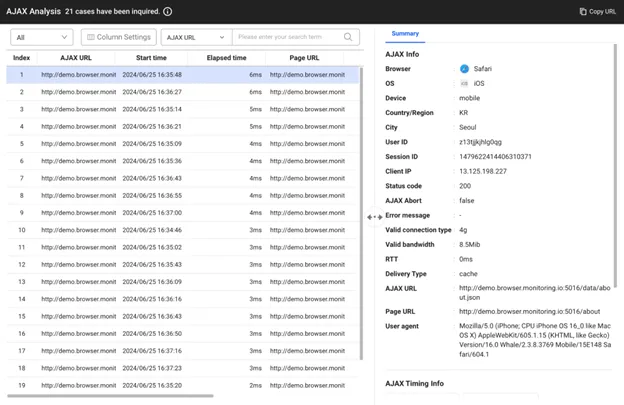Click the Session ID value 1479622414406310371
Screen dimensions: 624x405
[x=495, y=157]
